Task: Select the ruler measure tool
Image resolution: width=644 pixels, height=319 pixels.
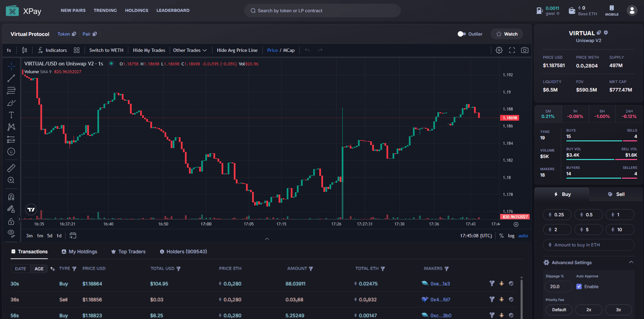Action: pyautogui.click(x=11, y=168)
